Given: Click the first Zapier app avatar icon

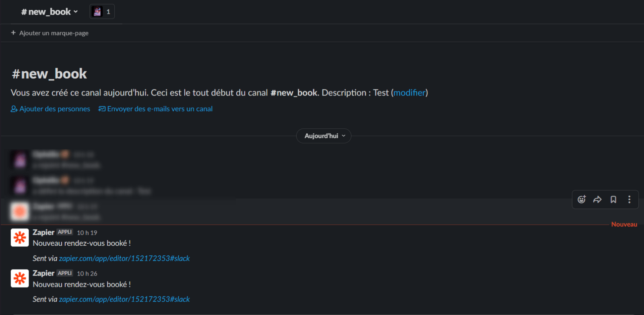Looking at the screenshot, I should pos(20,238).
